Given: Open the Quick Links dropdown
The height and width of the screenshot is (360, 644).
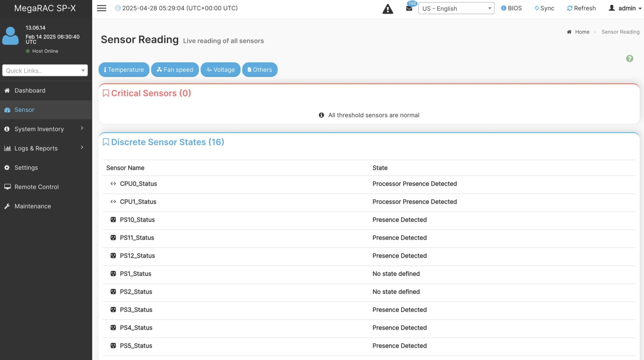Looking at the screenshot, I should [x=45, y=70].
